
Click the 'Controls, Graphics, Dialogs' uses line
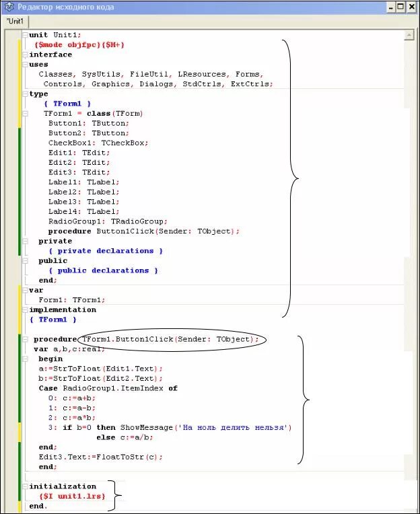coord(158,84)
